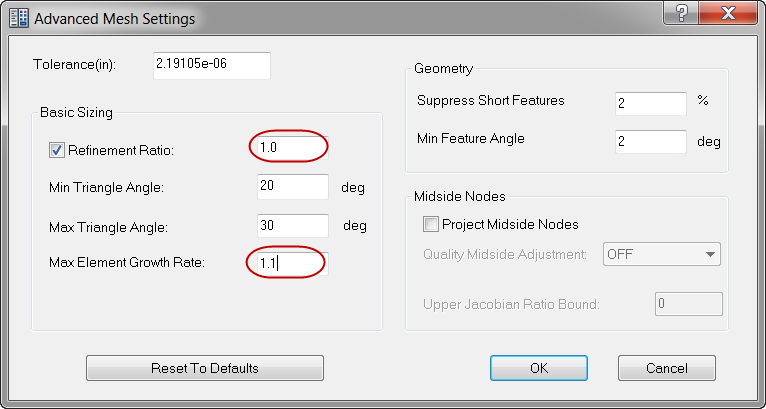Click the Suppress Short Features field

[x=650, y=104]
